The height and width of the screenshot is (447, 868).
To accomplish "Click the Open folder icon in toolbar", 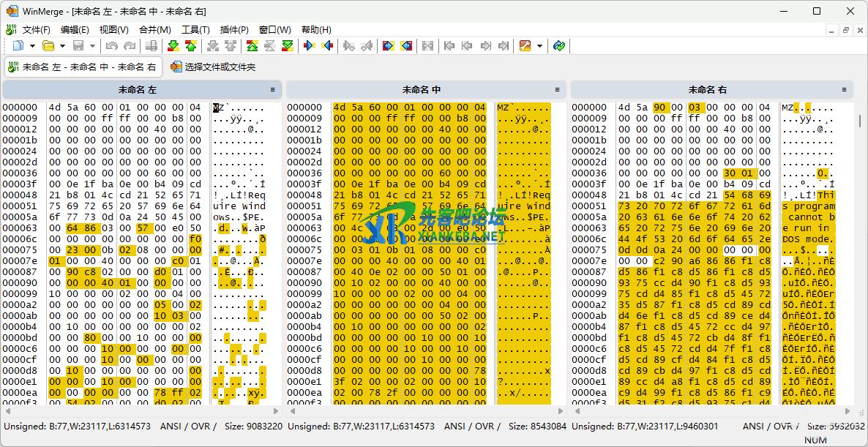I will 48,46.
